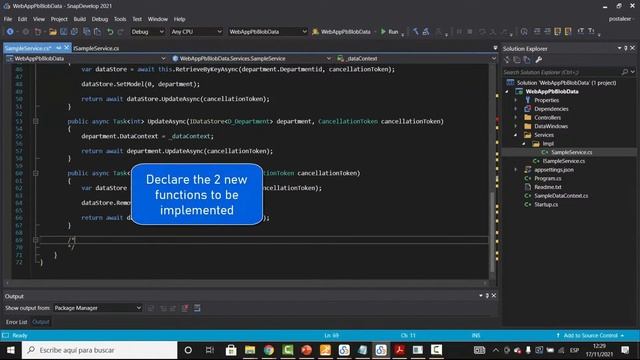640x360 pixels.
Task: Click the show all files icon in Solution Explorer
Action: [527, 60]
